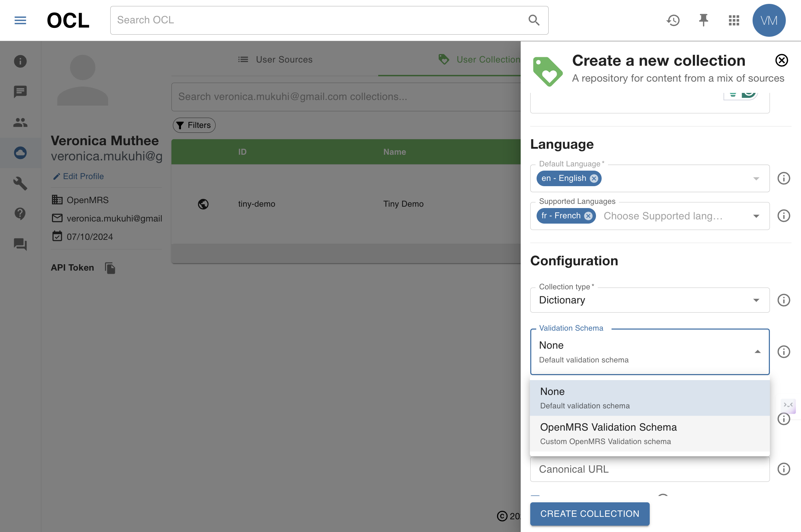Click the OCL logo
The image size is (801, 532).
68,20
